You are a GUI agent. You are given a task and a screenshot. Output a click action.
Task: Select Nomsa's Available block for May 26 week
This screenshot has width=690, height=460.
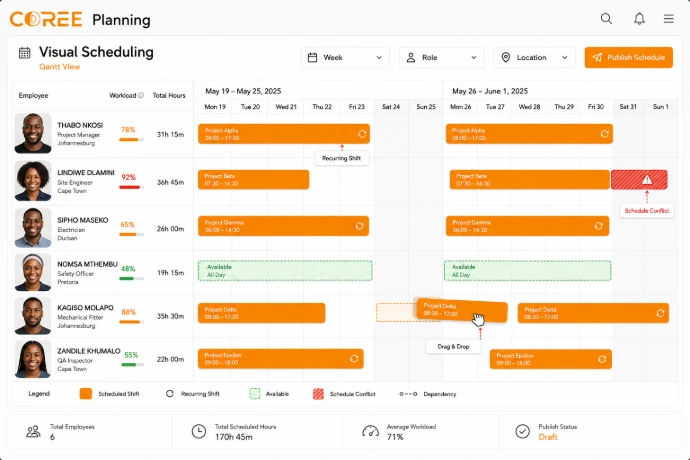pyautogui.click(x=527, y=271)
